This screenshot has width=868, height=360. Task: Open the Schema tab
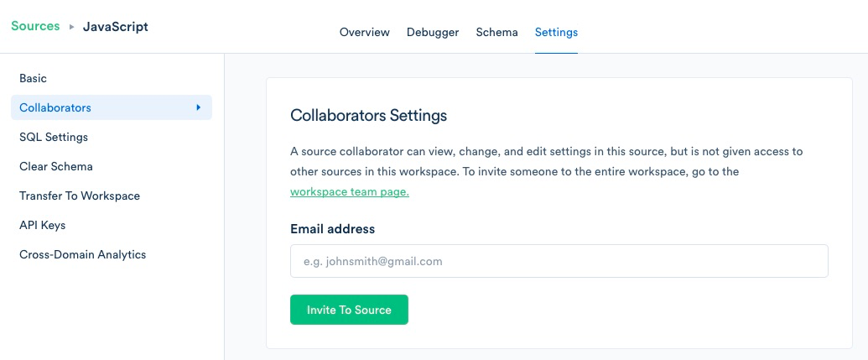click(x=496, y=32)
